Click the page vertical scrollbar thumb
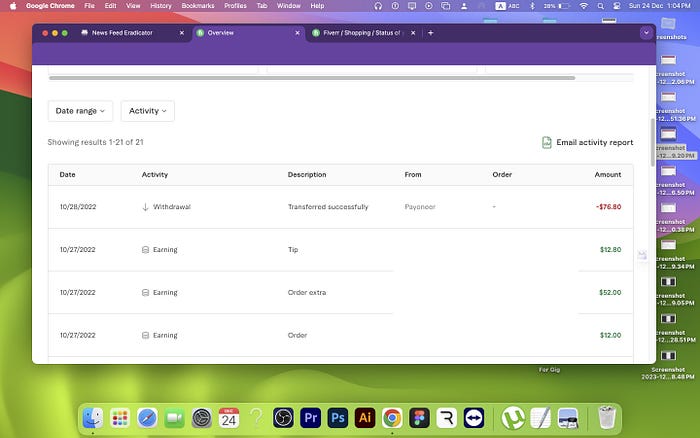Viewport: 700px width, 438px height. tap(653, 142)
